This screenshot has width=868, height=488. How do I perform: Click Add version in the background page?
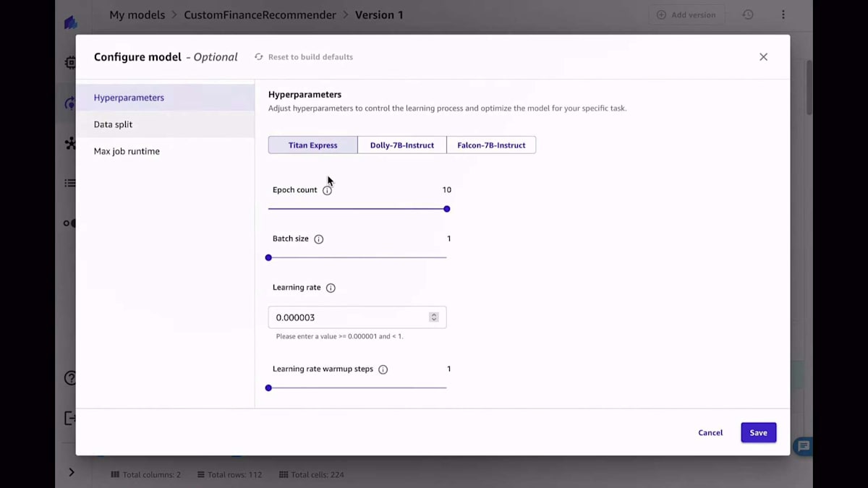pos(686,15)
